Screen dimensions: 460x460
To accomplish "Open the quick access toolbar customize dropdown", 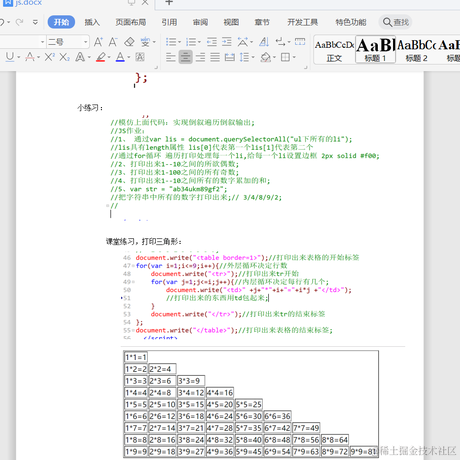I will pyautogui.click(x=35, y=22).
